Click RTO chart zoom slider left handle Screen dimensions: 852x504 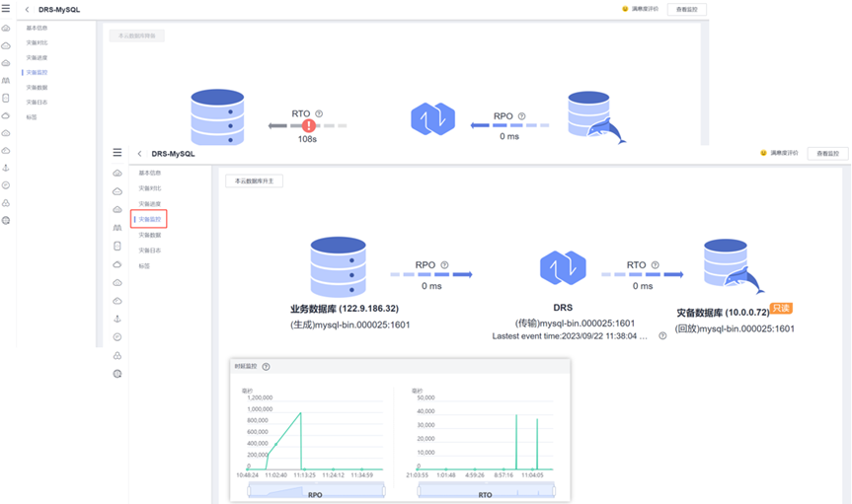pos(419,491)
